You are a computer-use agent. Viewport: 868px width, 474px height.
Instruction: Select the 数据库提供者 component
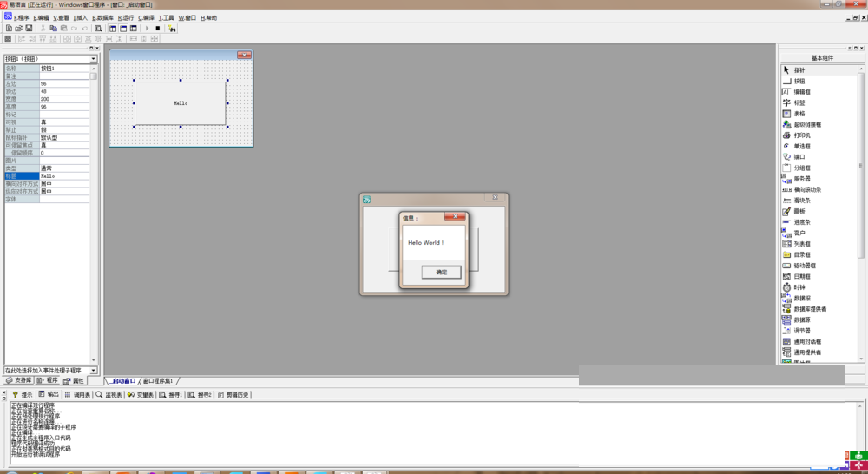pos(820,309)
